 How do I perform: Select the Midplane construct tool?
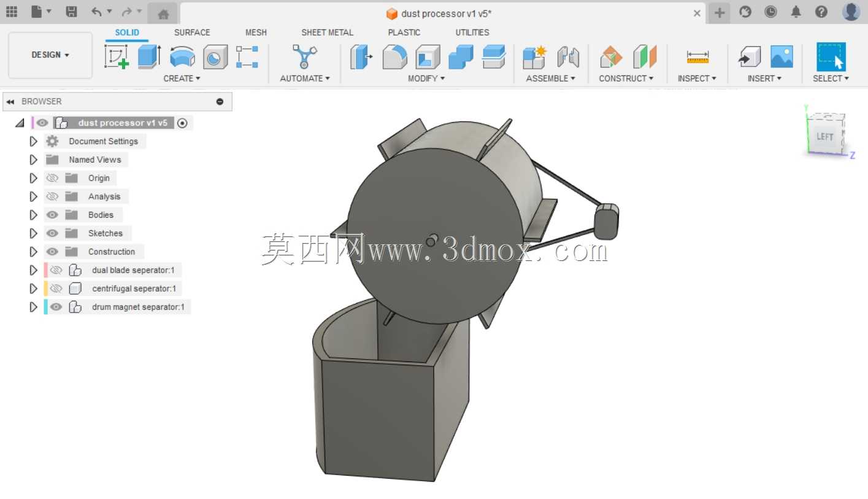(644, 57)
